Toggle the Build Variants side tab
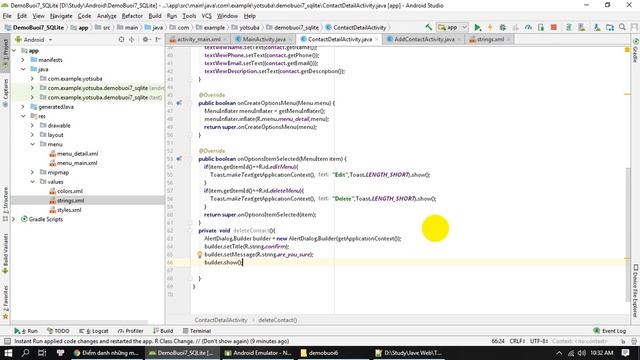The width and height of the screenshot is (640, 360). (5, 253)
